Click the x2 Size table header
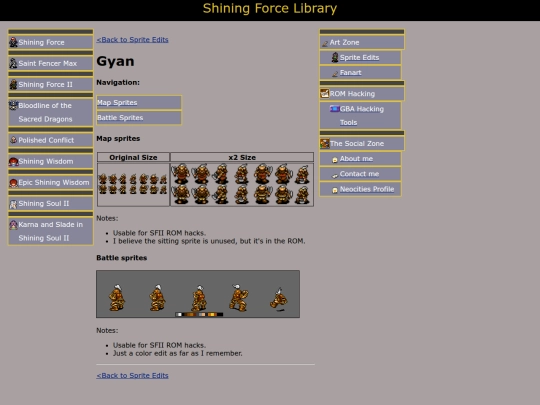 coord(242,157)
